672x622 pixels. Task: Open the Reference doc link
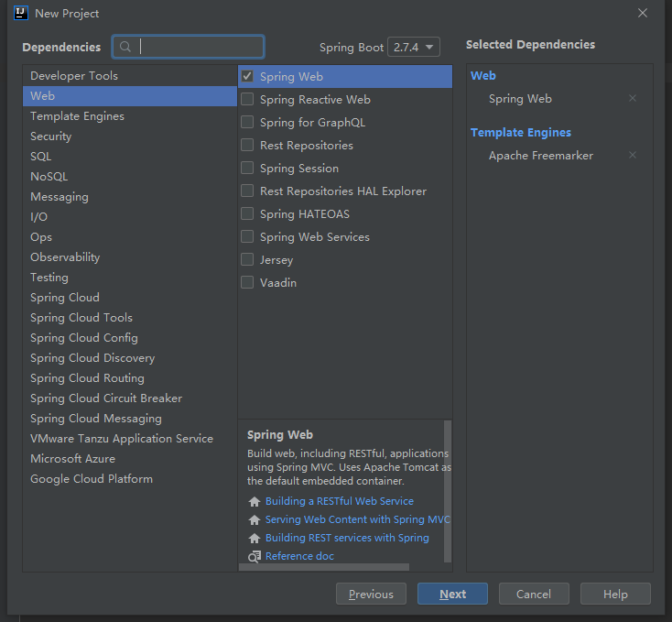299,556
